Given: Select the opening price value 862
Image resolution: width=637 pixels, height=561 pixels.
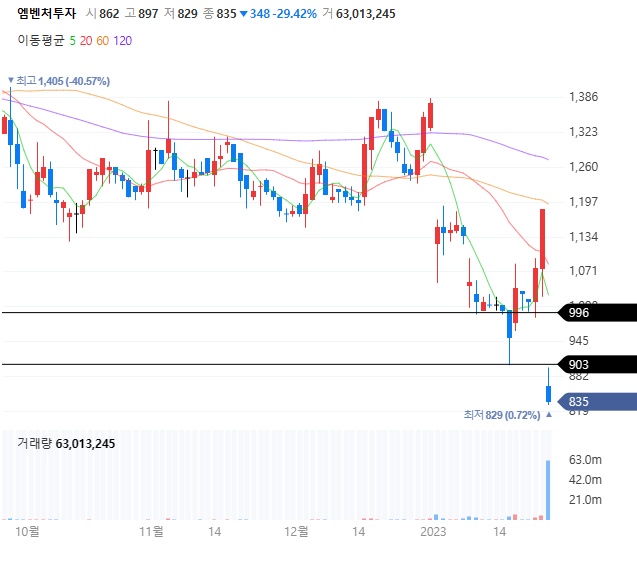Looking at the screenshot, I should [109, 14].
